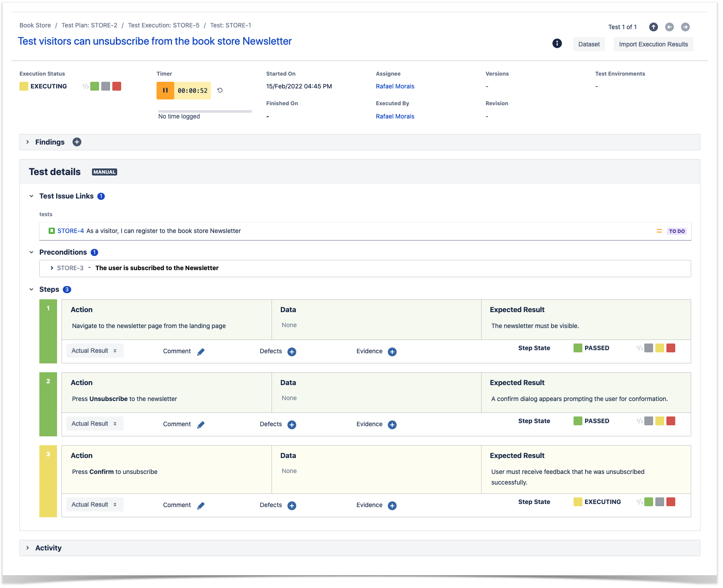The height and width of the screenshot is (588, 723).
Task: Attach evidence to step 1
Action: pyautogui.click(x=392, y=352)
